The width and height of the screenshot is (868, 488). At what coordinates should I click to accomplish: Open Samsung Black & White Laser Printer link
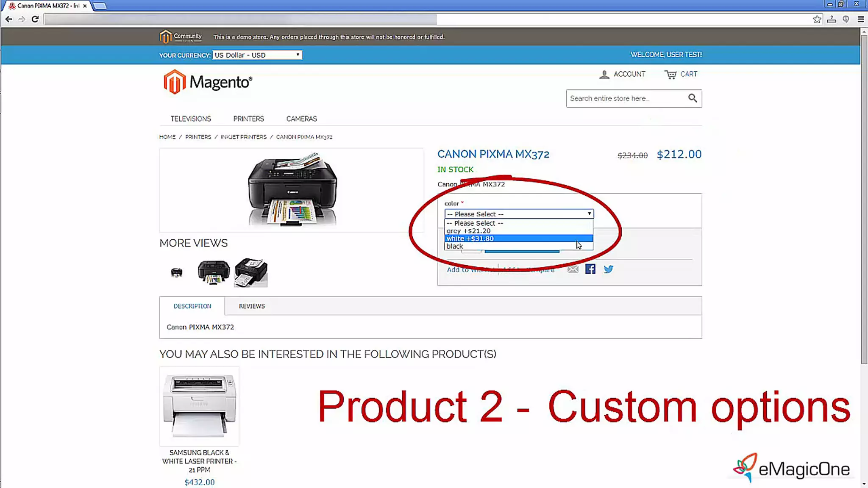coord(199,461)
